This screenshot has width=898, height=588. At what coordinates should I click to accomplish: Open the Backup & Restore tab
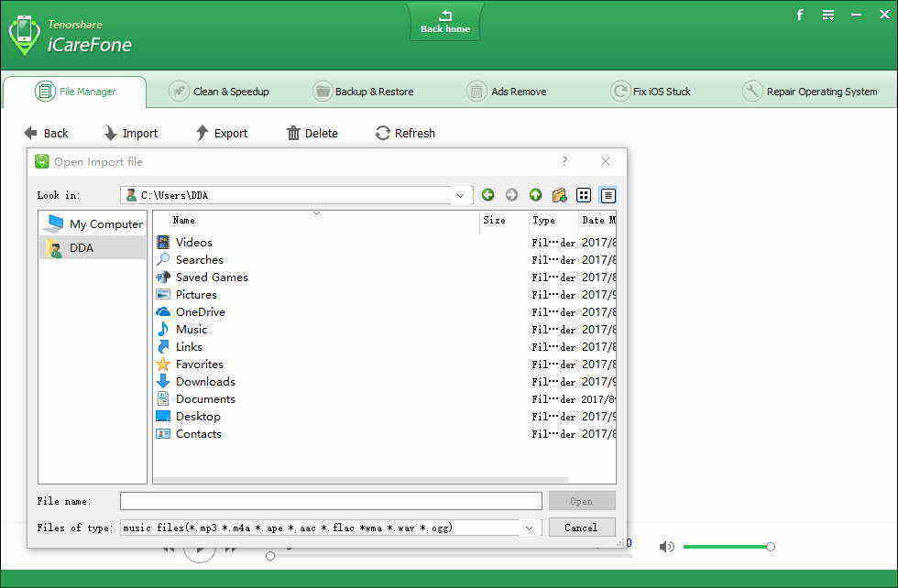pyautogui.click(x=363, y=92)
